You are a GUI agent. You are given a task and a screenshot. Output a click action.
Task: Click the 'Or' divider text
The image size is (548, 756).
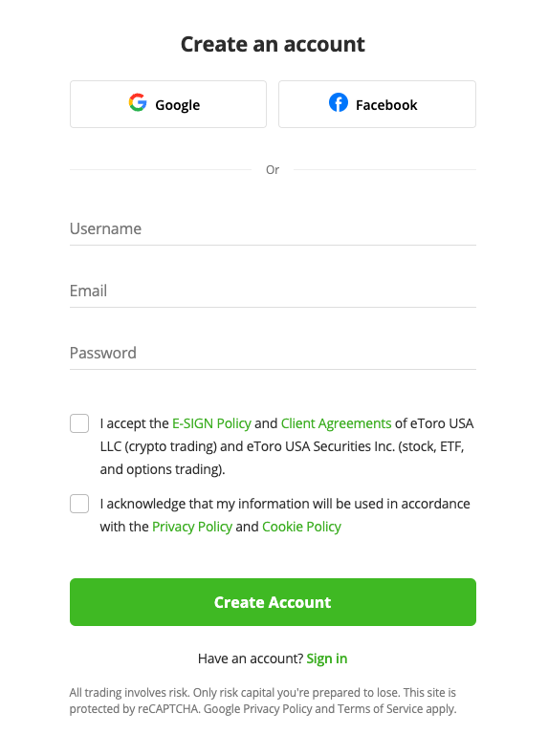click(x=273, y=170)
